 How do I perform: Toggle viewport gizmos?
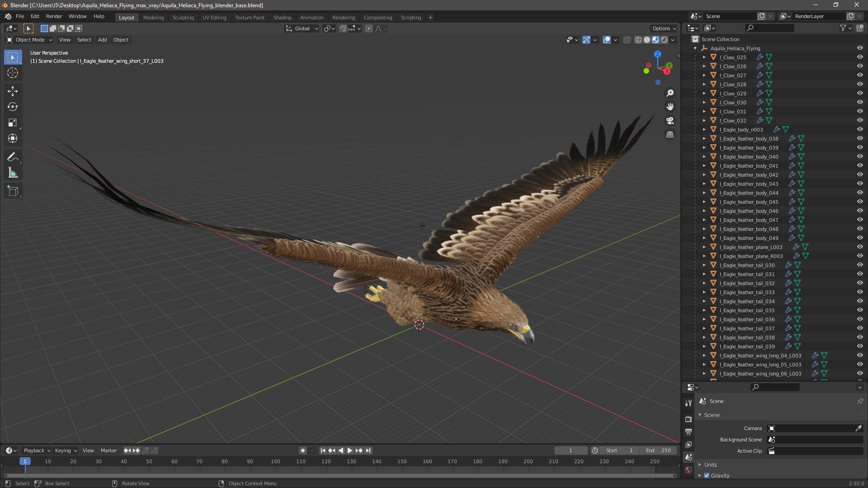point(586,40)
